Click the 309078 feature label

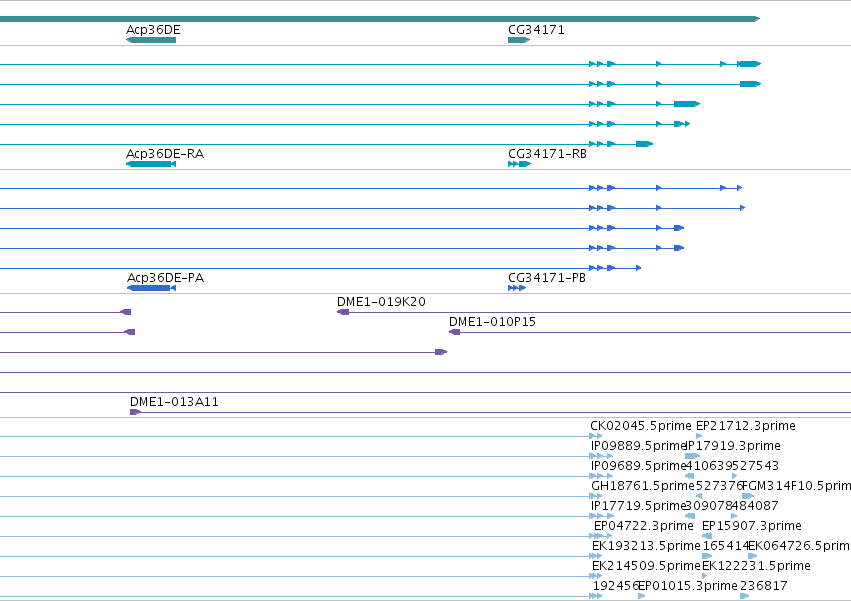click(x=708, y=505)
